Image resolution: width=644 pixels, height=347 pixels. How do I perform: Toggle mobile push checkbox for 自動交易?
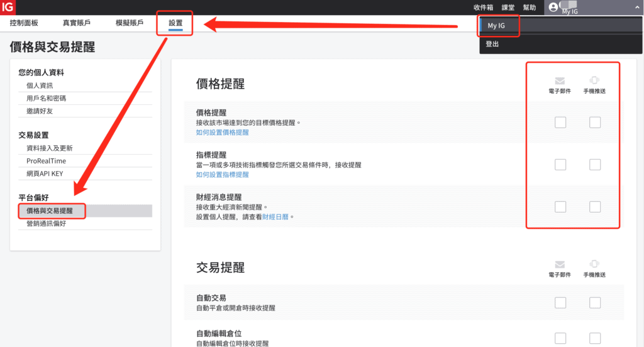tap(595, 303)
